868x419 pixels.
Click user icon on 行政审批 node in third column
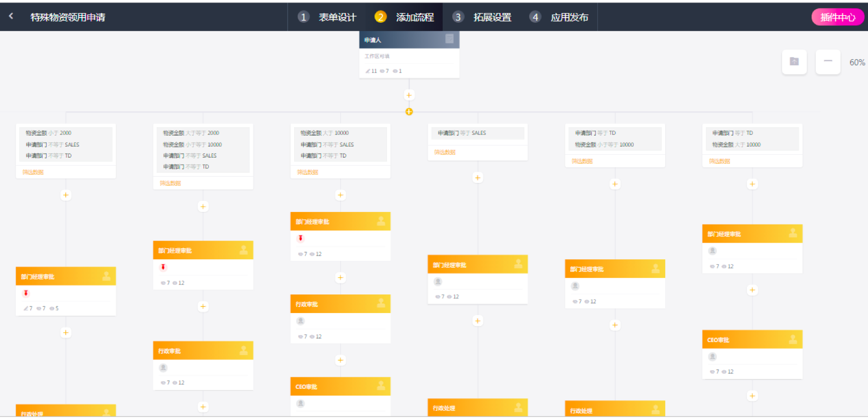381,303
